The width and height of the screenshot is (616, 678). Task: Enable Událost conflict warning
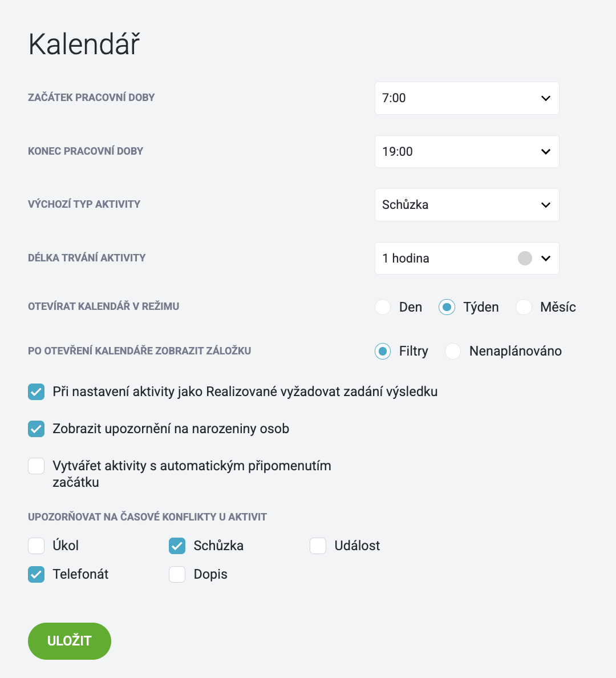[x=318, y=546]
